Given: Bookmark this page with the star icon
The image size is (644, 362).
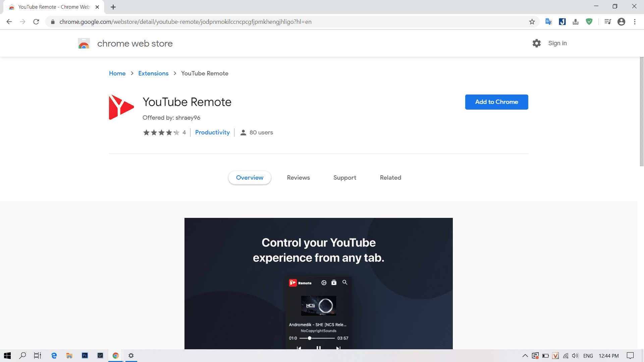Looking at the screenshot, I should (532, 22).
